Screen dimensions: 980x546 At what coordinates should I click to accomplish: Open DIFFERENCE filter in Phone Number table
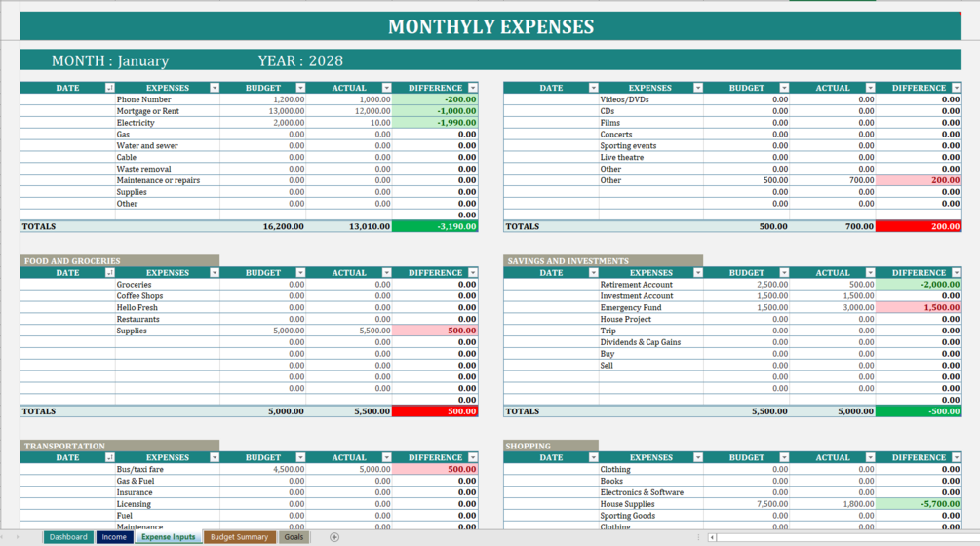coord(473,88)
